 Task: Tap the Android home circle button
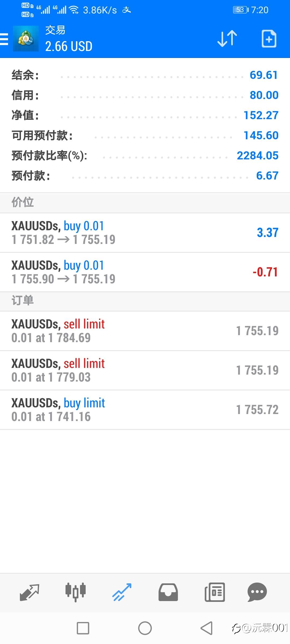[x=145, y=628]
